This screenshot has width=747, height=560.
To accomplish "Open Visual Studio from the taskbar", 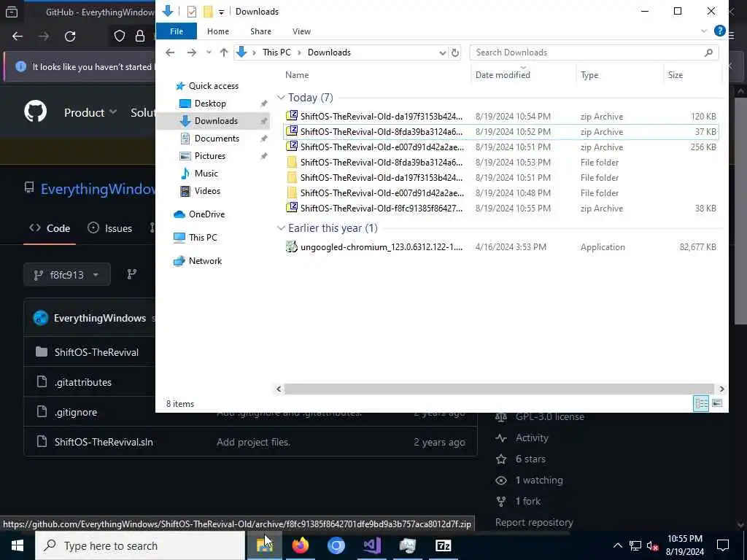I will point(371,545).
